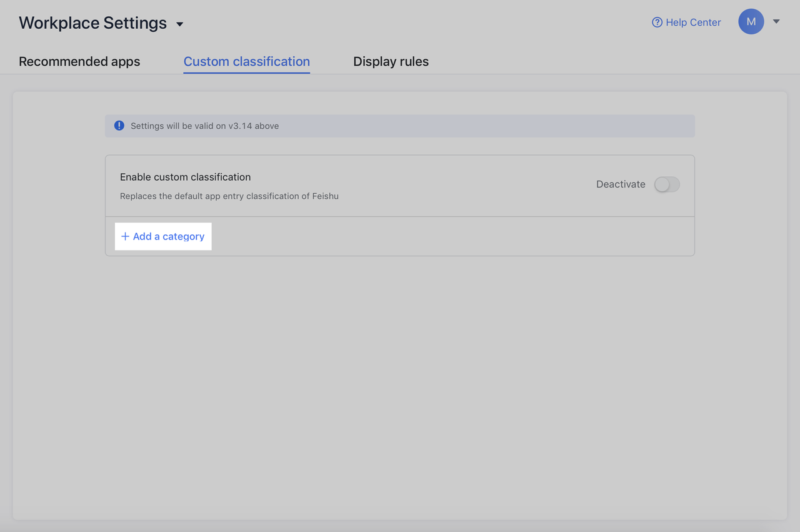800x532 pixels.
Task: Toggle the Enable custom classification switch
Action: click(x=666, y=184)
